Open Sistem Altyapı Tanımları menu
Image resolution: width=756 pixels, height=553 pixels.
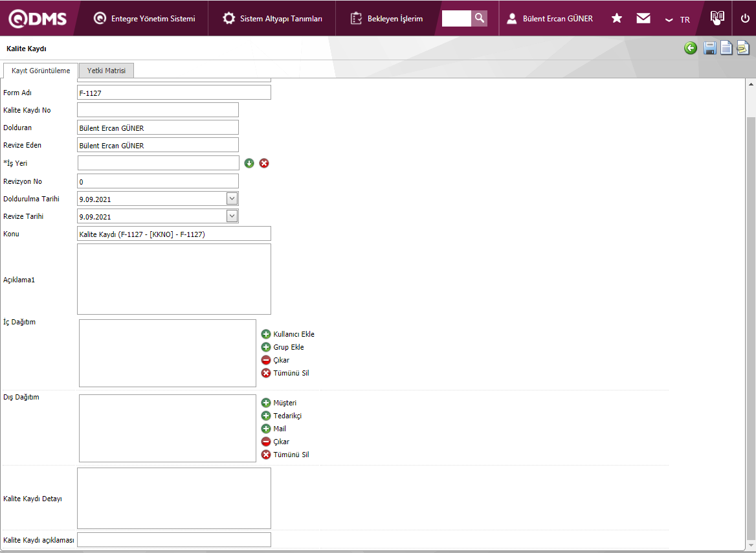coord(272,19)
